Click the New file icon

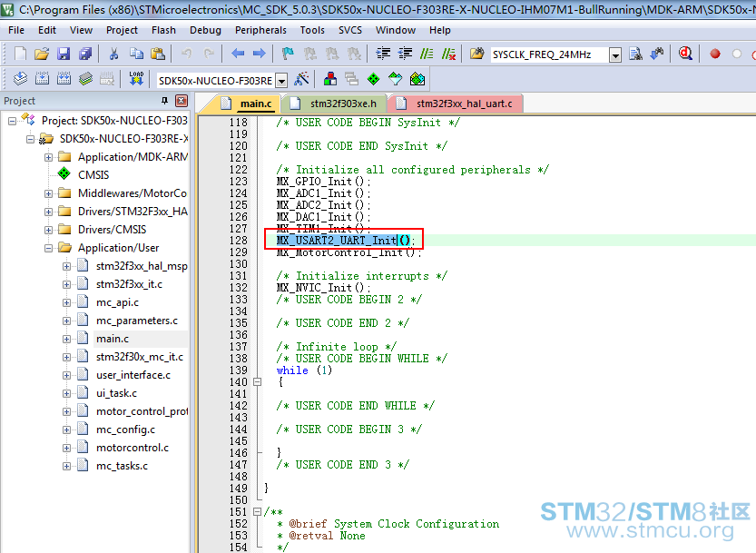[20, 54]
